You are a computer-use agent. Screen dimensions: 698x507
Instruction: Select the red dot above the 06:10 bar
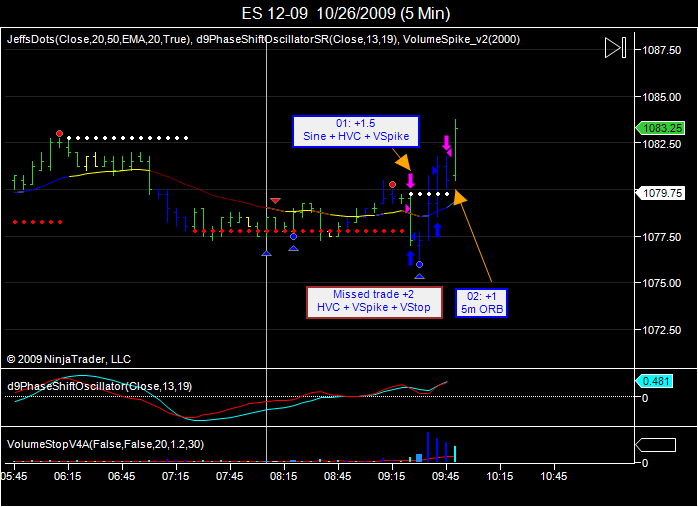[59, 134]
